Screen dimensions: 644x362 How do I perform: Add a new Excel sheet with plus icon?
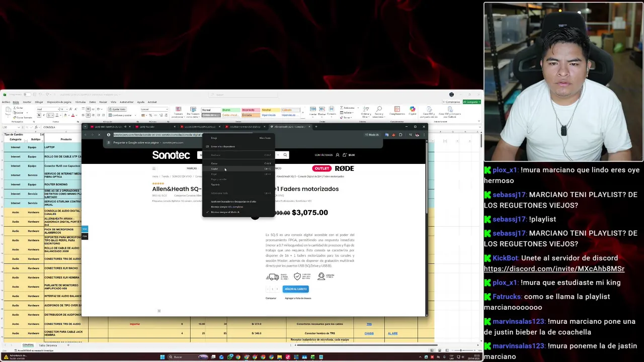pyautogui.click(x=68, y=345)
